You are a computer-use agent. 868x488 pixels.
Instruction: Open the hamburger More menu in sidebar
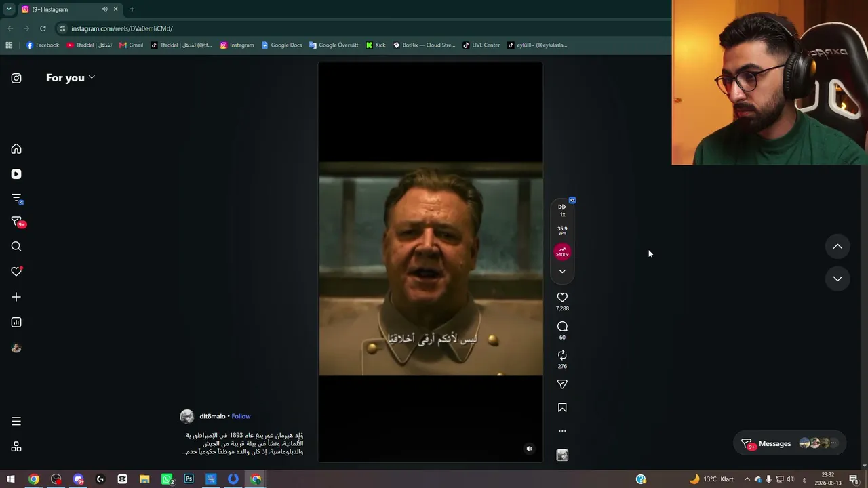16,422
